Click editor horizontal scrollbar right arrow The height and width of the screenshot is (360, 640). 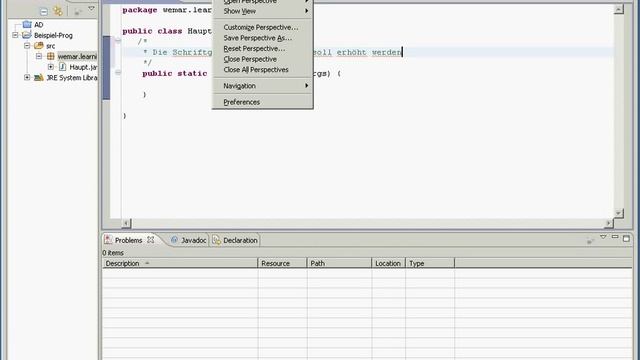click(x=609, y=223)
